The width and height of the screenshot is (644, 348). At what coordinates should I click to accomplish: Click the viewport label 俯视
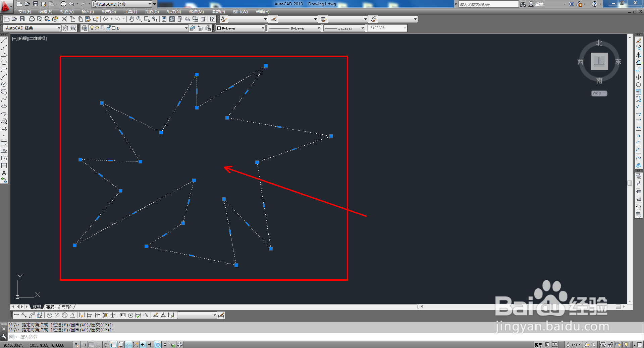23,39
